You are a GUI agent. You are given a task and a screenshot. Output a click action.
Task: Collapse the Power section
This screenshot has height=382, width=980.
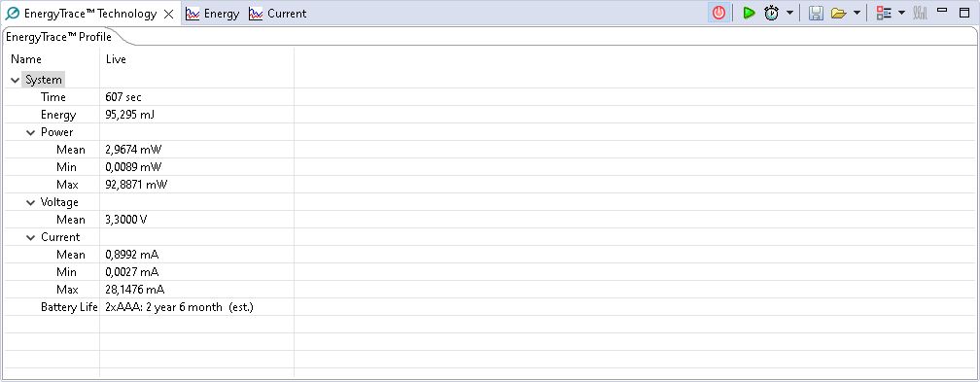[30, 132]
